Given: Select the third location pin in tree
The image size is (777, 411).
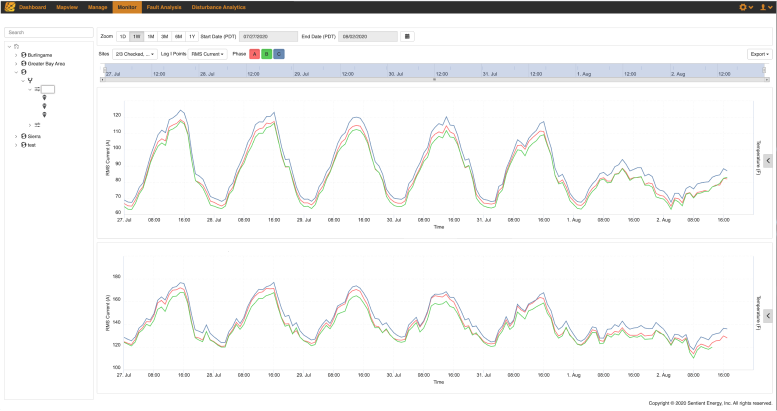Looking at the screenshot, I should [x=44, y=115].
